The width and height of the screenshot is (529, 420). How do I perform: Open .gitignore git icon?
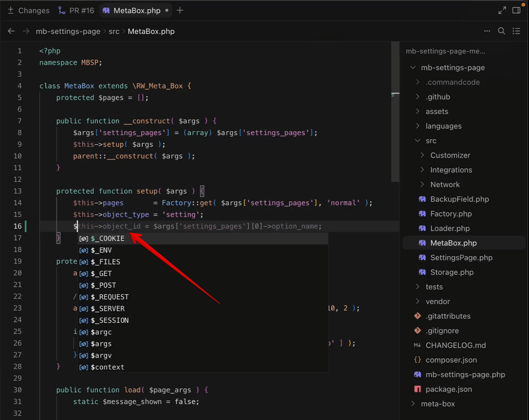417,331
